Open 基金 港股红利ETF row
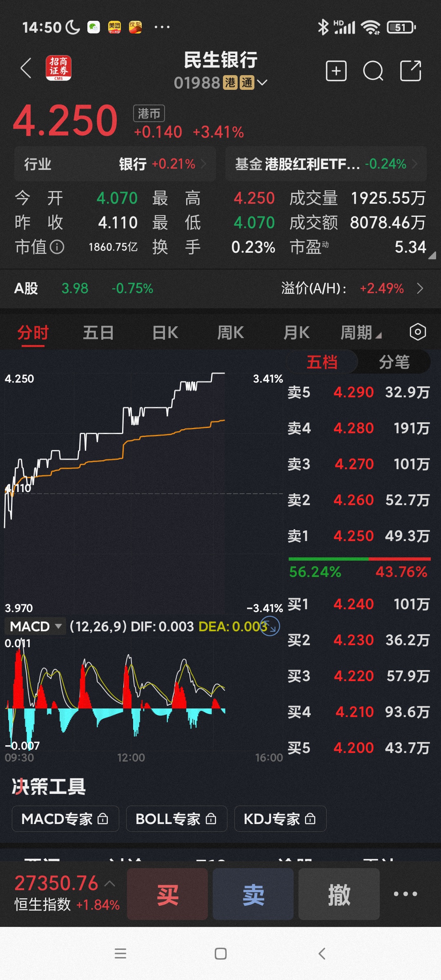Image resolution: width=441 pixels, height=980 pixels. [x=326, y=164]
